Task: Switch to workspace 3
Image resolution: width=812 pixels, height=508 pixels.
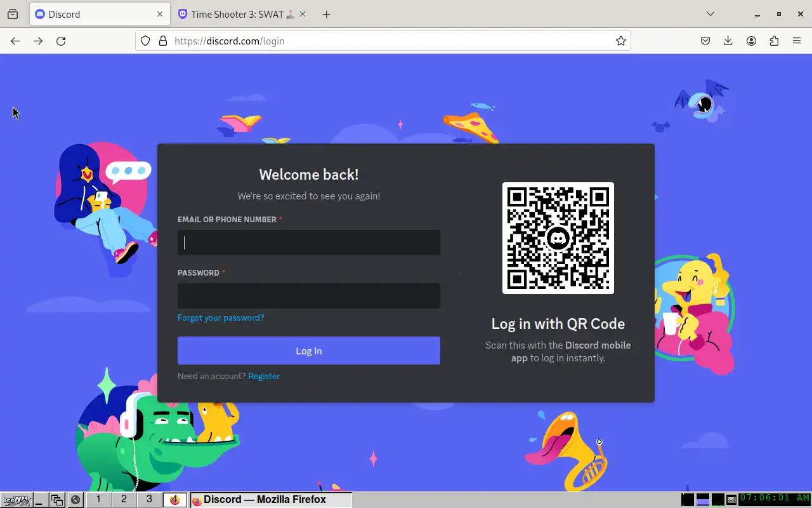Action: (x=149, y=500)
